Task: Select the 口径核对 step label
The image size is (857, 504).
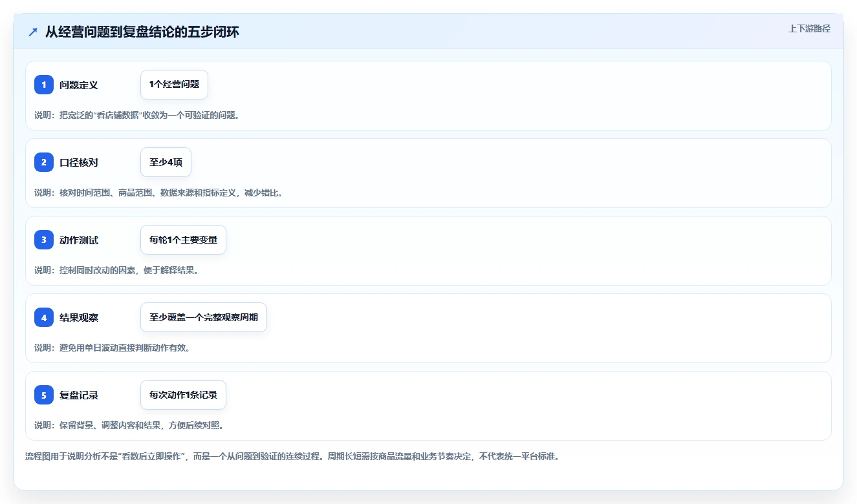Action: 79,162
